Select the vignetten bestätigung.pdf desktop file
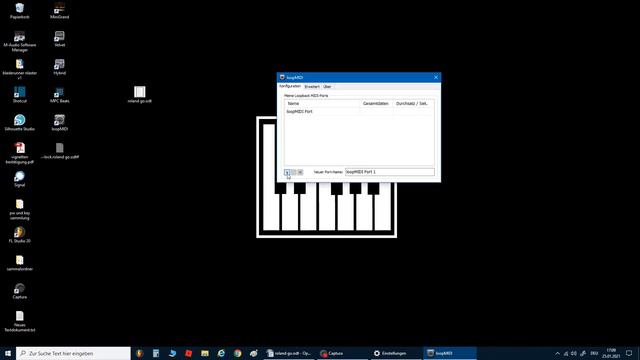640x360 pixels. point(20,153)
